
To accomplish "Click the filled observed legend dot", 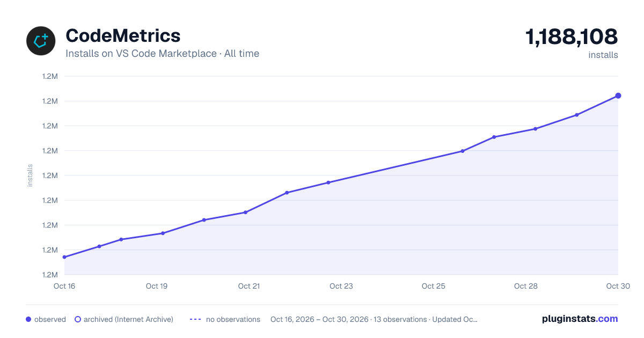I will pos(28,319).
